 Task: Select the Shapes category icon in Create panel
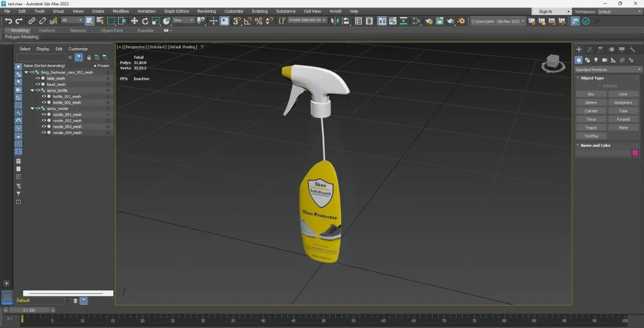point(588,60)
